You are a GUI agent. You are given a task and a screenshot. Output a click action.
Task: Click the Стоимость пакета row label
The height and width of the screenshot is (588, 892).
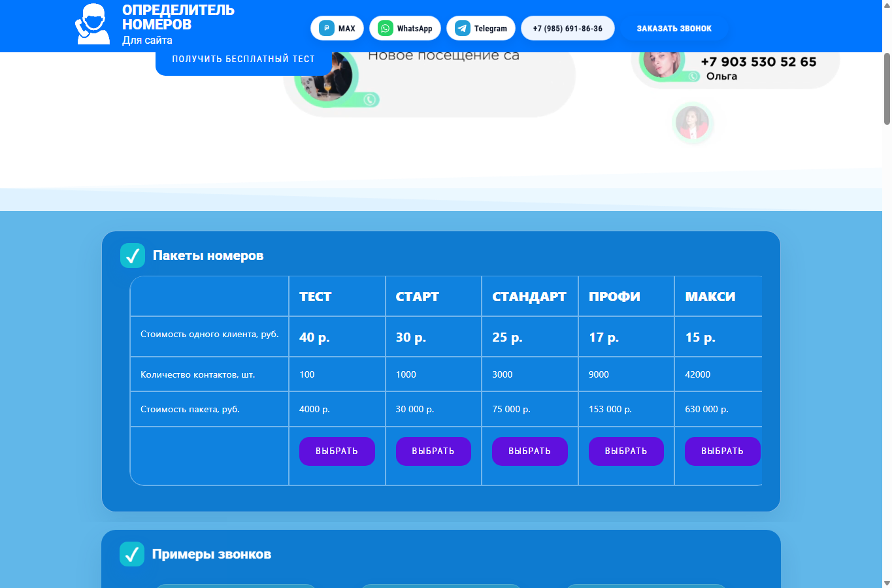[x=190, y=409]
